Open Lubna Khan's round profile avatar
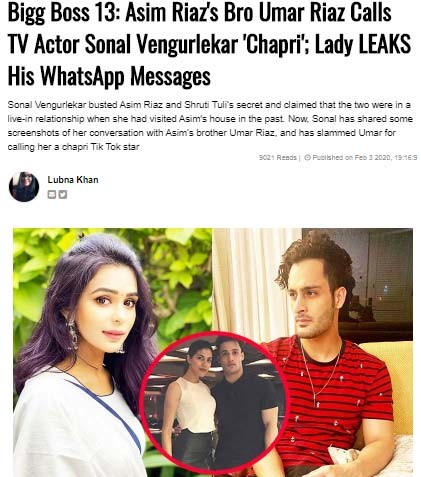The height and width of the screenshot is (477, 421). coord(24,187)
